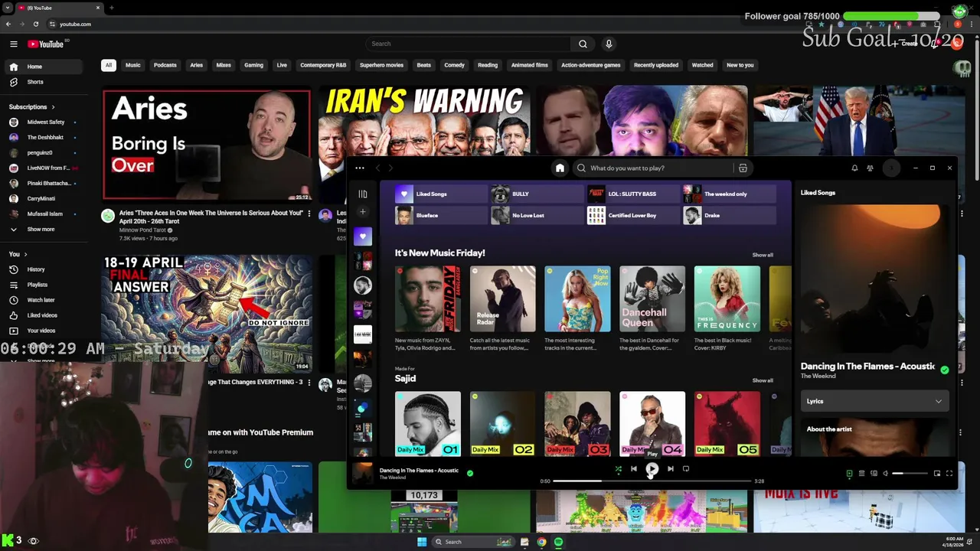Open Liked Songs shortcut tile in Spotify

(440, 194)
